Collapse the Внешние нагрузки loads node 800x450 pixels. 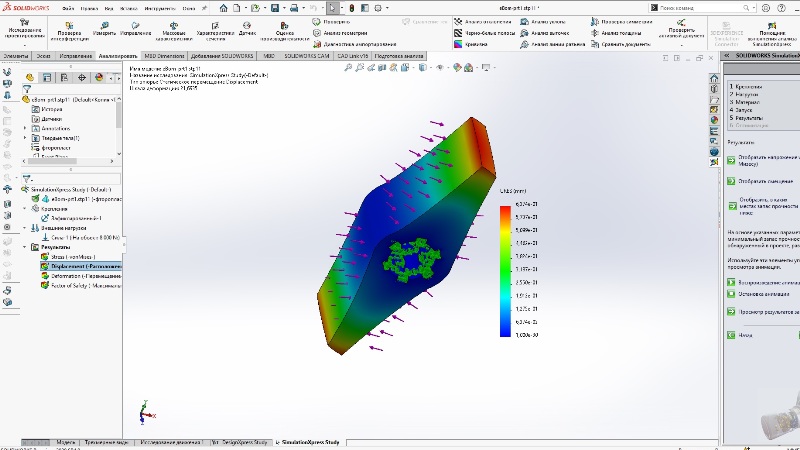pos(25,227)
